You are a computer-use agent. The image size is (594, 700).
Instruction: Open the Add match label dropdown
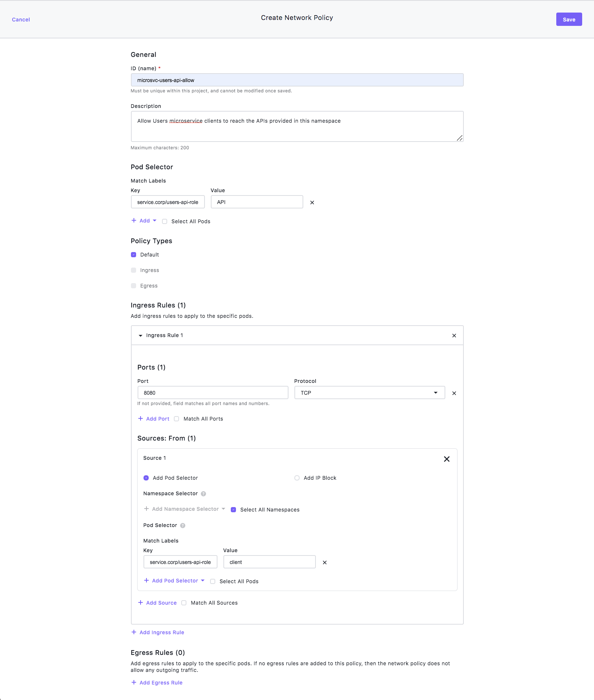[x=144, y=221]
